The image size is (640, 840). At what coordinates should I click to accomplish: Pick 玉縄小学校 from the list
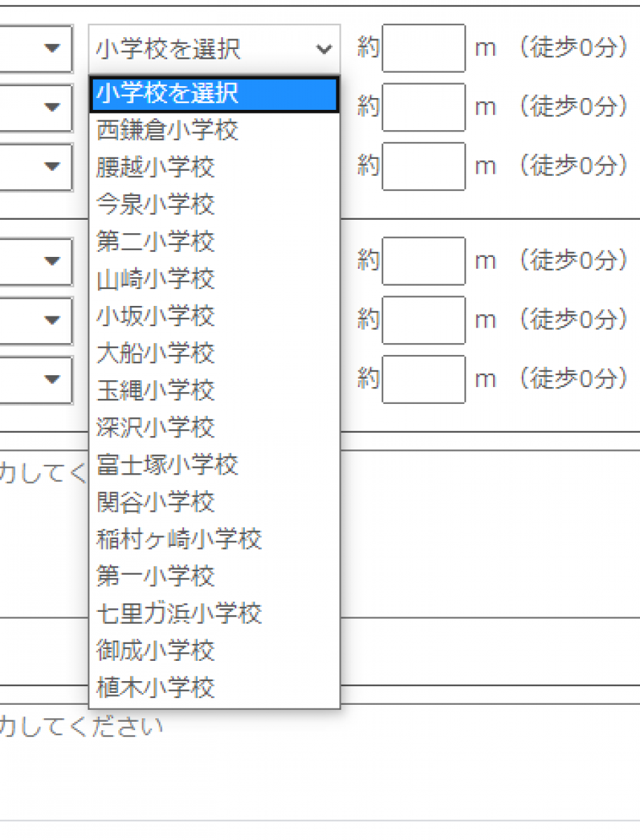point(156,390)
